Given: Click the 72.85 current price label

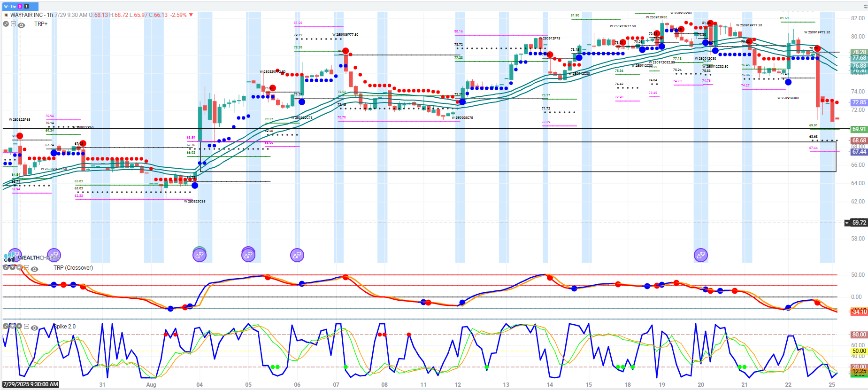Looking at the screenshot, I should (859, 102).
